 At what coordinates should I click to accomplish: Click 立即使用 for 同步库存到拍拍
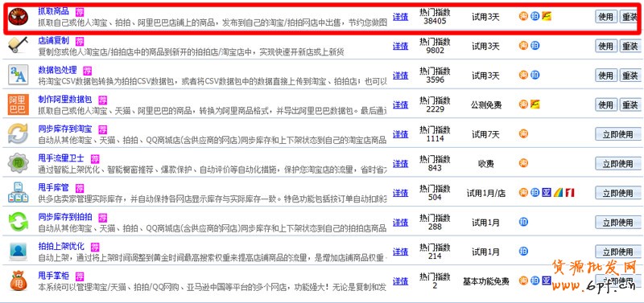click(x=618, y=223)
